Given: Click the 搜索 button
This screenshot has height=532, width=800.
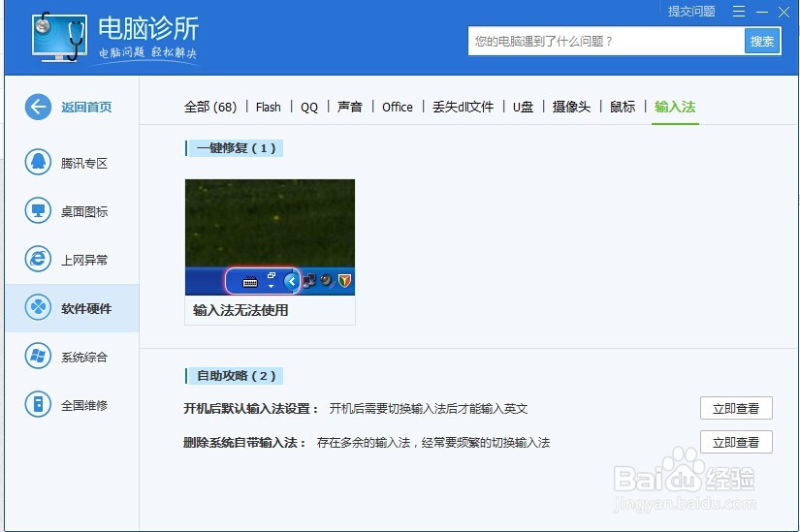Looking at the screenshot, I should coord(762,42).
